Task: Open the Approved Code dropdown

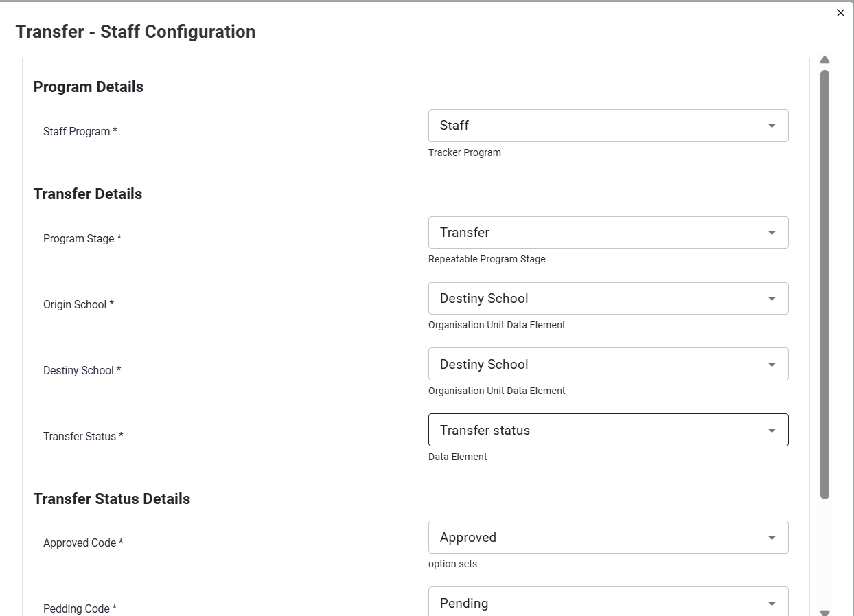Action: pos(608,537)
